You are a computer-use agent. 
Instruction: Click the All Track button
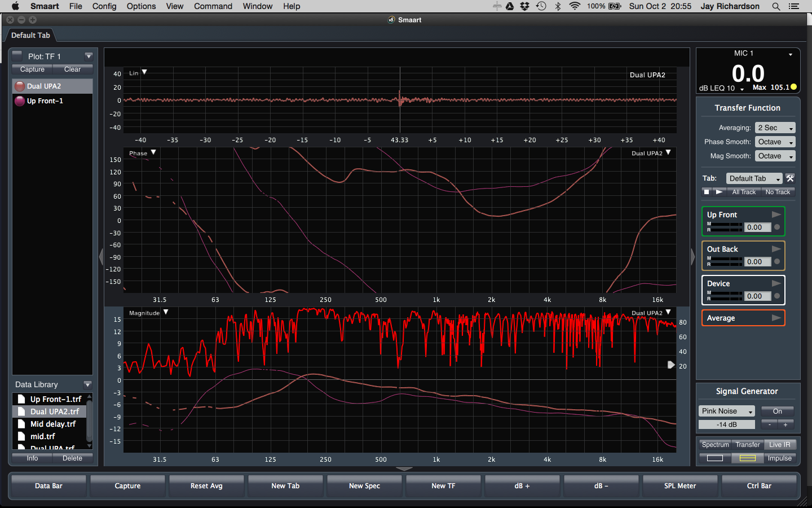click(744, 192)
